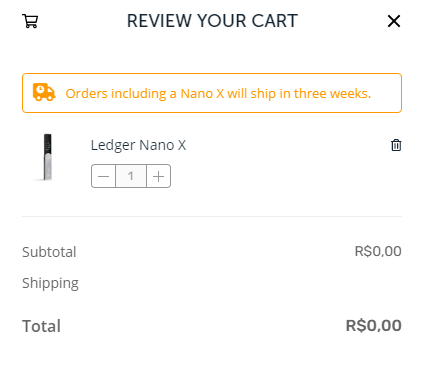Click the subtotal amount R$0,00
Viewport: 426px width, 368px height.
click(x=378, y=251)
